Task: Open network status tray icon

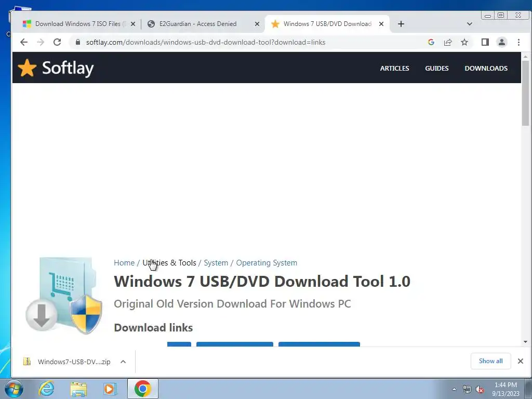Action: pos(467,389)
